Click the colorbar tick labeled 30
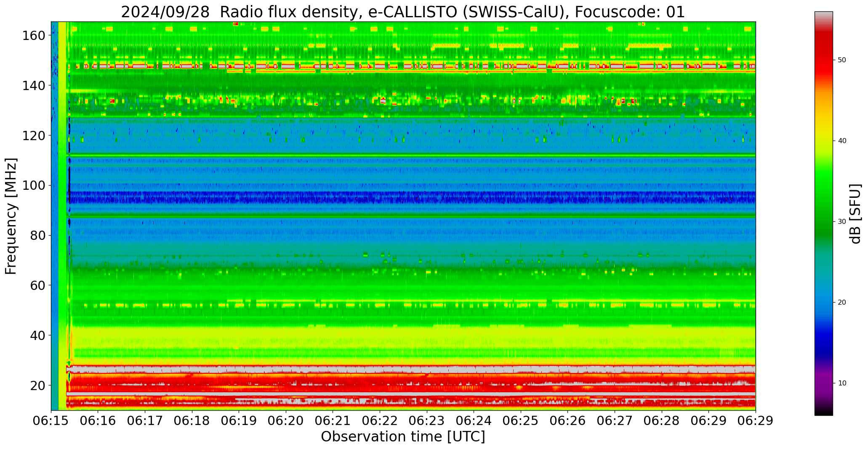Screen dimensions: 868x449 (842, 222)
